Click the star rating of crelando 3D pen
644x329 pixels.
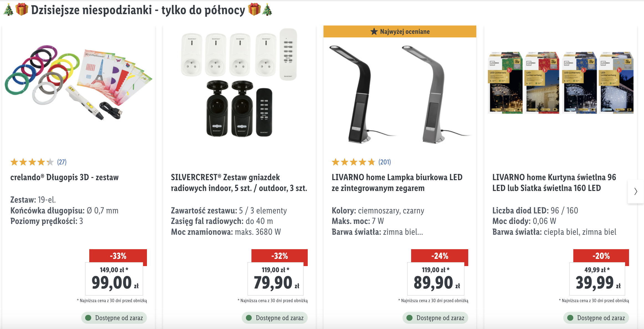(32, 162)
